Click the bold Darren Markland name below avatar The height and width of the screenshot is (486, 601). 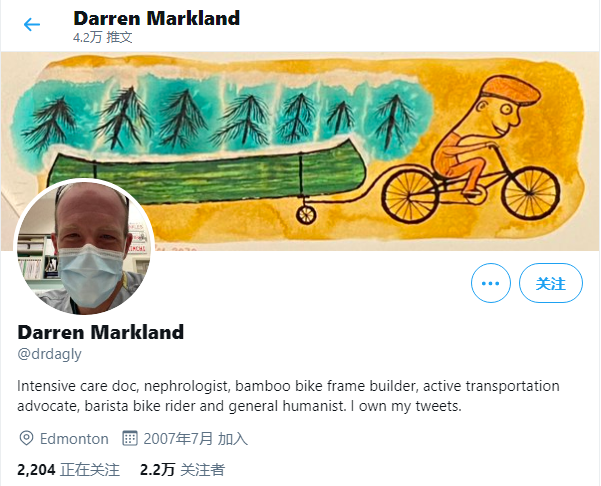[100, 332]
